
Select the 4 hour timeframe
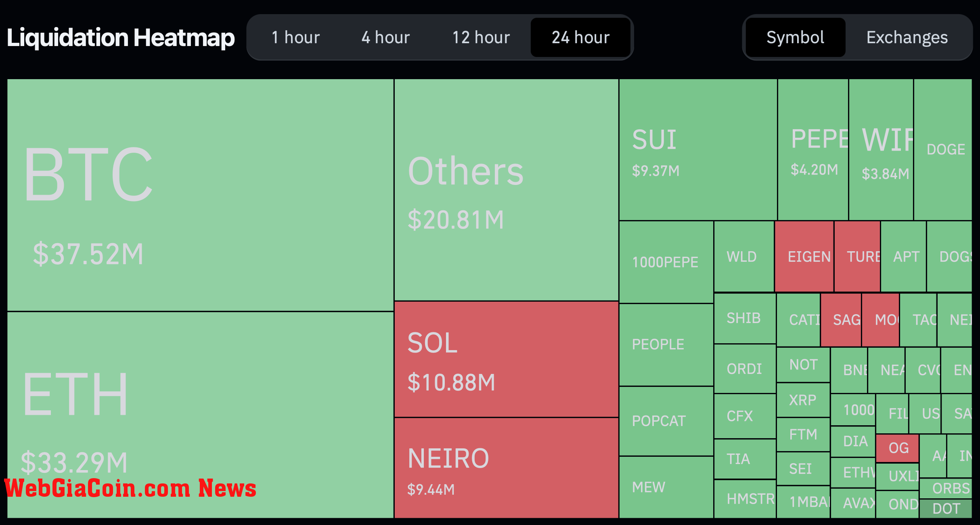(x=385, y=38)
